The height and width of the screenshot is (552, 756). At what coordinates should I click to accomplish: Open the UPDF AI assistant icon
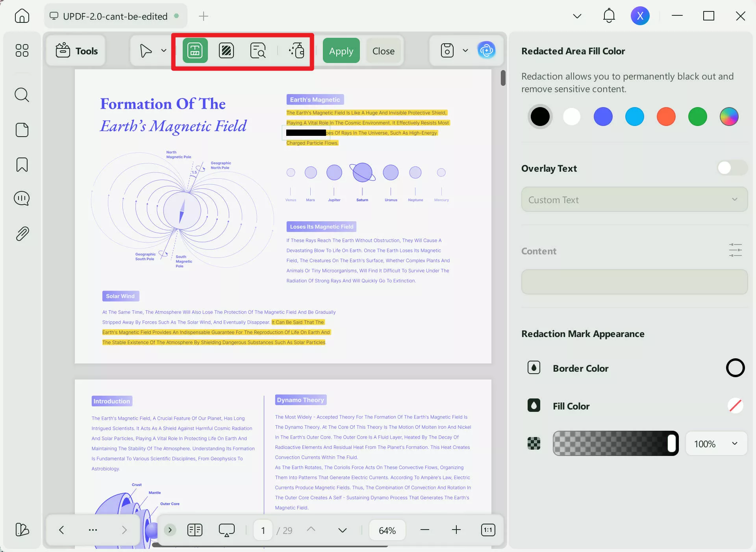pos(486,50)
